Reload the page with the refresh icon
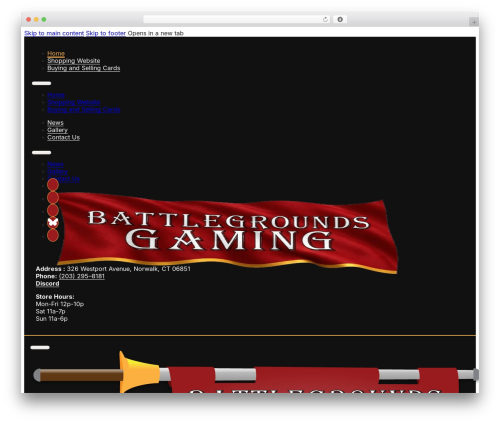Screen dimensions: 500x423 325,19
